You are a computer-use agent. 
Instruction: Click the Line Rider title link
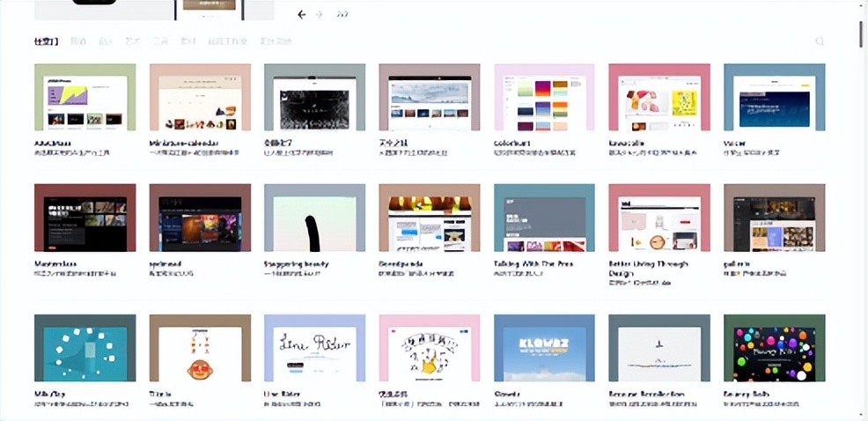tap(284, 395)
